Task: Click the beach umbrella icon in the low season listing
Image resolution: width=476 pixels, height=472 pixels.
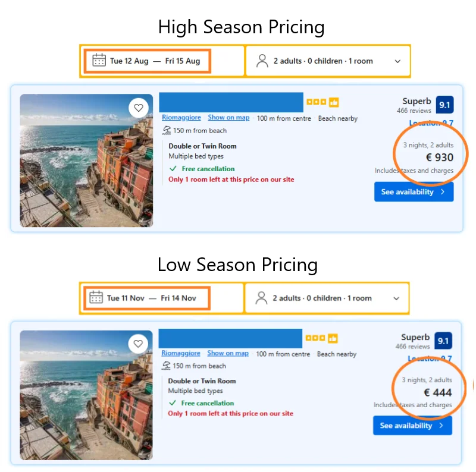Action: 166,366
